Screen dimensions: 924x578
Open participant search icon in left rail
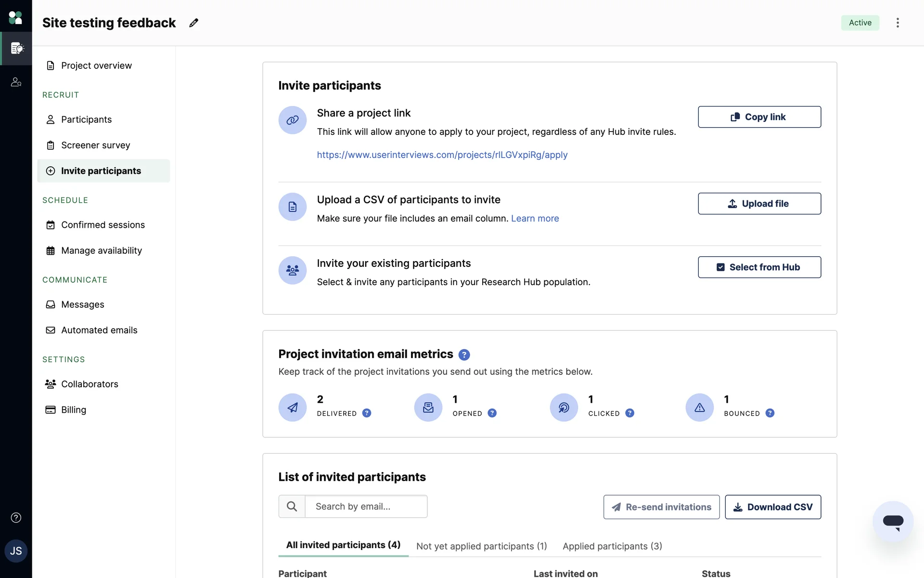pos(16,82)
